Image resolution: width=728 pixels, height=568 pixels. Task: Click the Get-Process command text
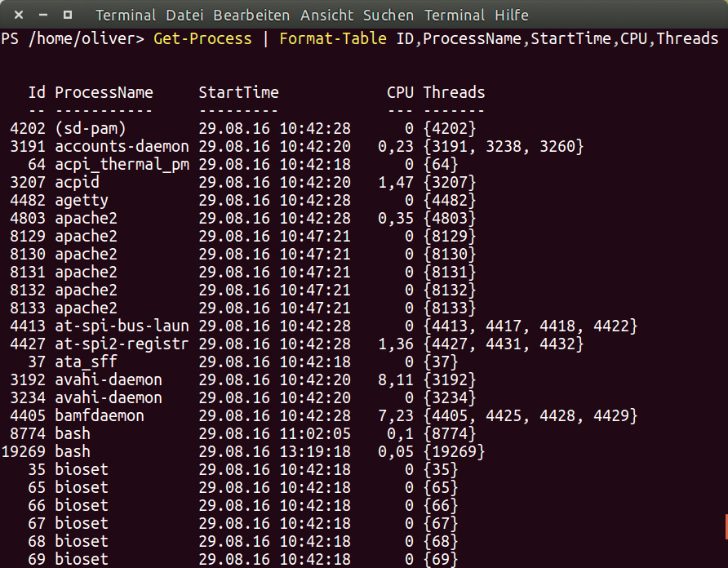[202, 39]
